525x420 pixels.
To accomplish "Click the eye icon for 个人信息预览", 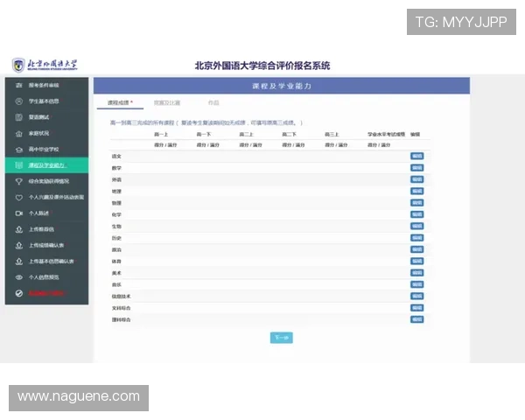I will pyautogui.click(x=18, y=277).
